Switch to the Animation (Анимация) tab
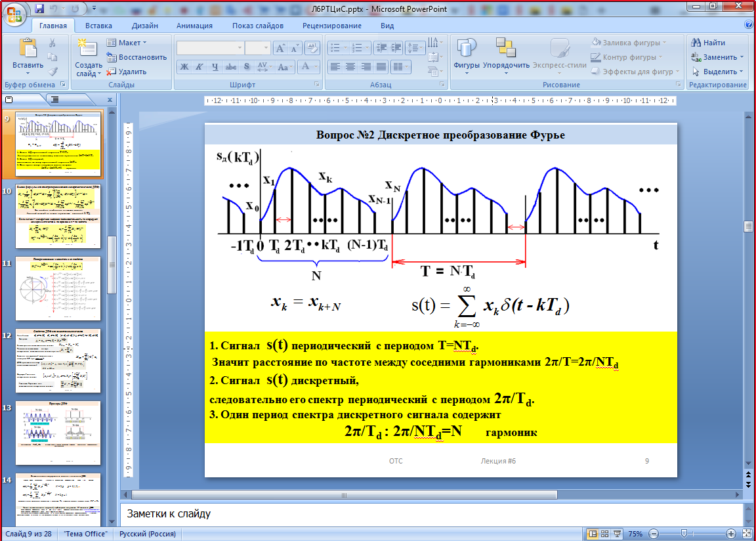This screenshot has height=541, width=756. pyautogui.click(x=194, y=26)
